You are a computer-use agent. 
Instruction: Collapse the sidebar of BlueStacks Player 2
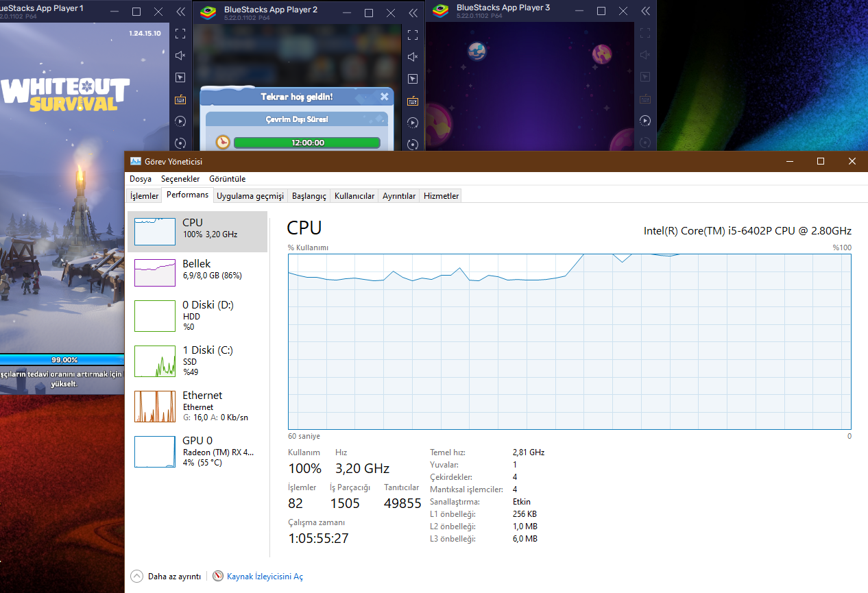coord(413,13)
